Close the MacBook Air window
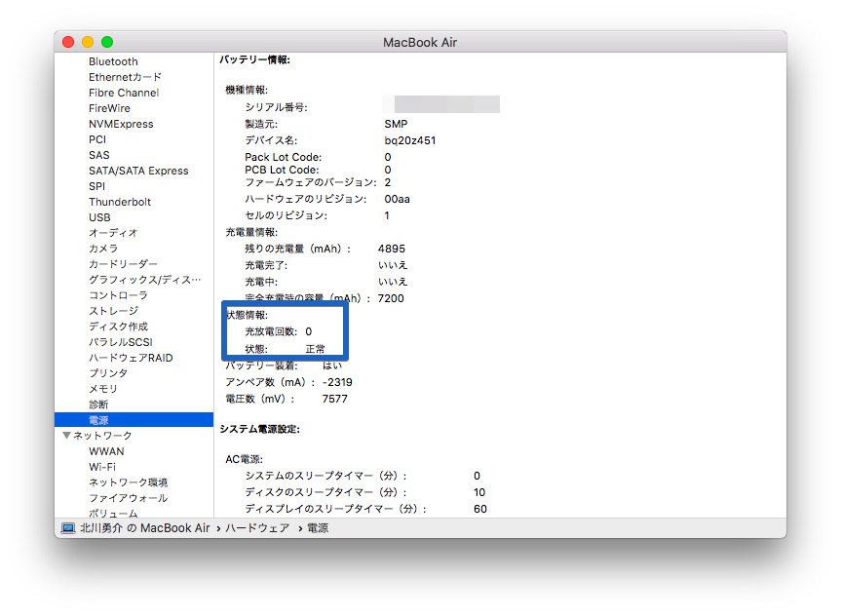 68,42
